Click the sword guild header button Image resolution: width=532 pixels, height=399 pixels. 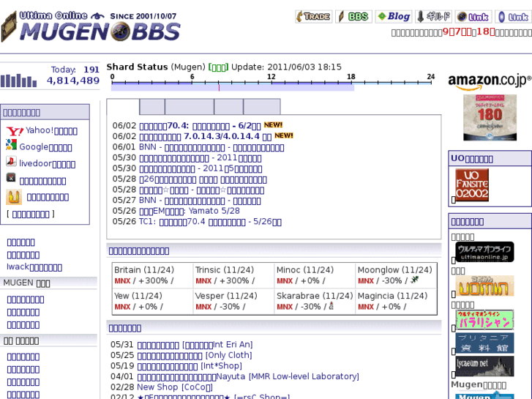[434, 17]
